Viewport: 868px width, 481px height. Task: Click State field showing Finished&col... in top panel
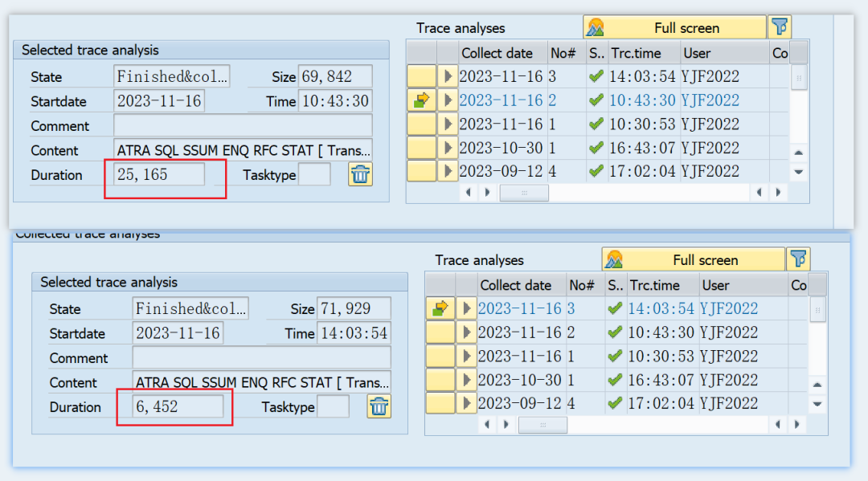172,76
